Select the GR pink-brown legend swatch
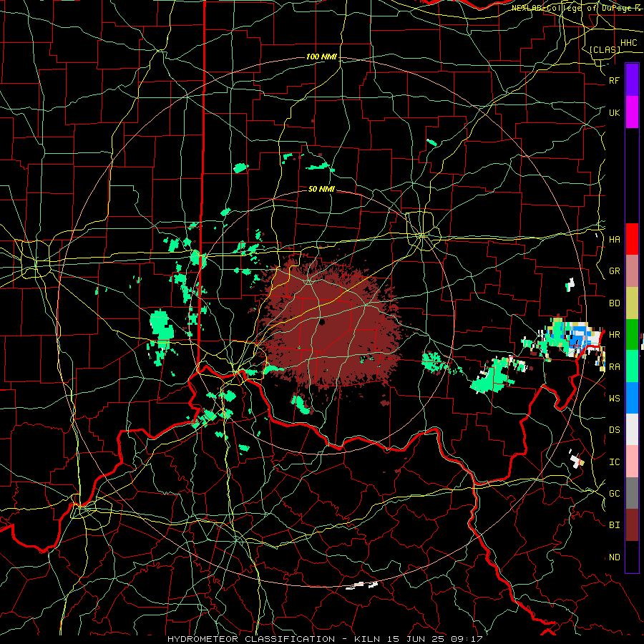Viewport: 644px width, 644px height. coord(632,270)
